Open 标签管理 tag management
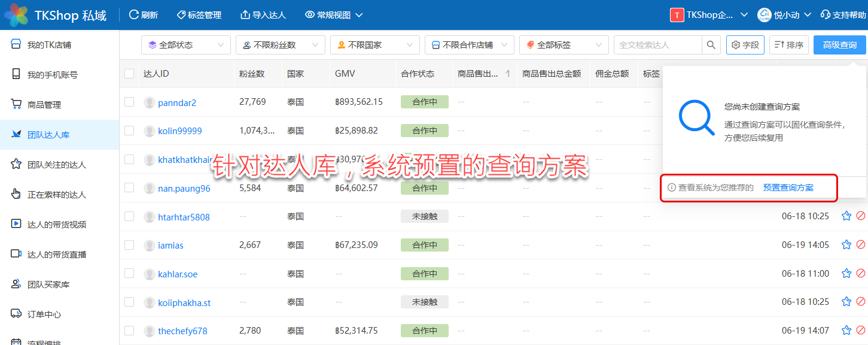Viewport: 868px width, 345px height. (199, 15)
